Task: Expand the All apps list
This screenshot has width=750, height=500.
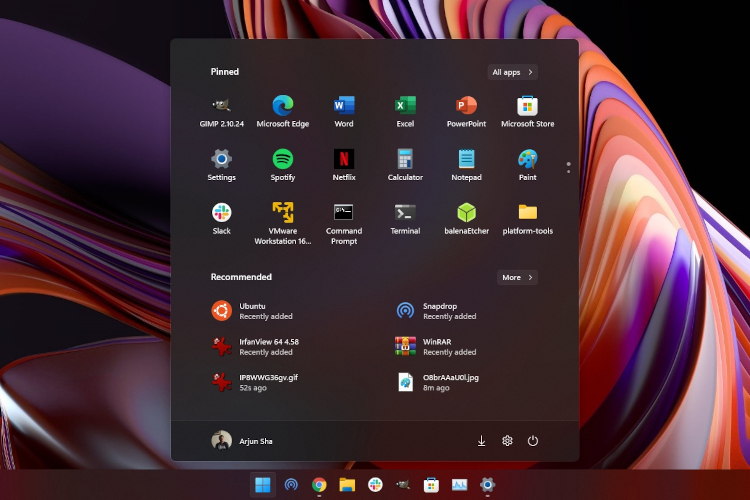Action: tap(513, 72)
